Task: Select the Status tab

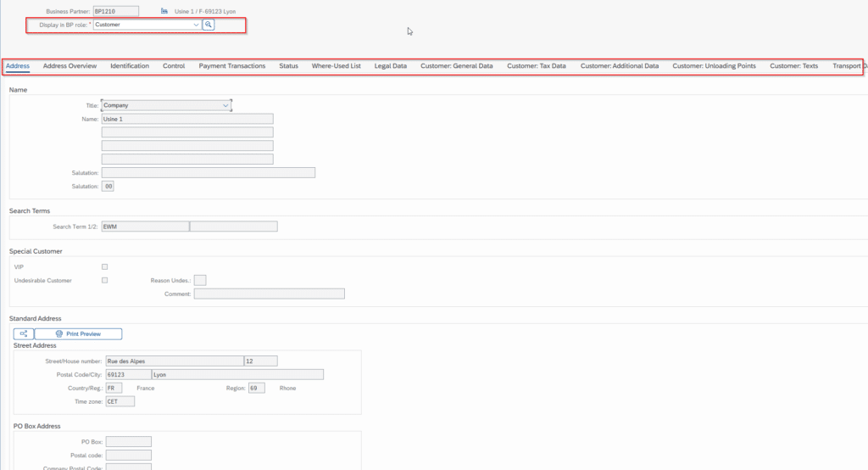Action: click(288, 66)
